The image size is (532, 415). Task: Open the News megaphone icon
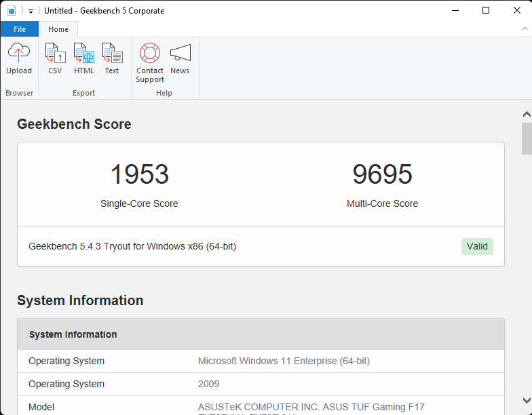click(x=180, y=58)
